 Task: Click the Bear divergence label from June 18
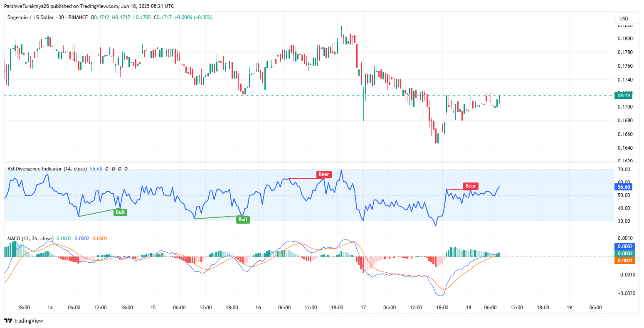click(x=470, y=186)
